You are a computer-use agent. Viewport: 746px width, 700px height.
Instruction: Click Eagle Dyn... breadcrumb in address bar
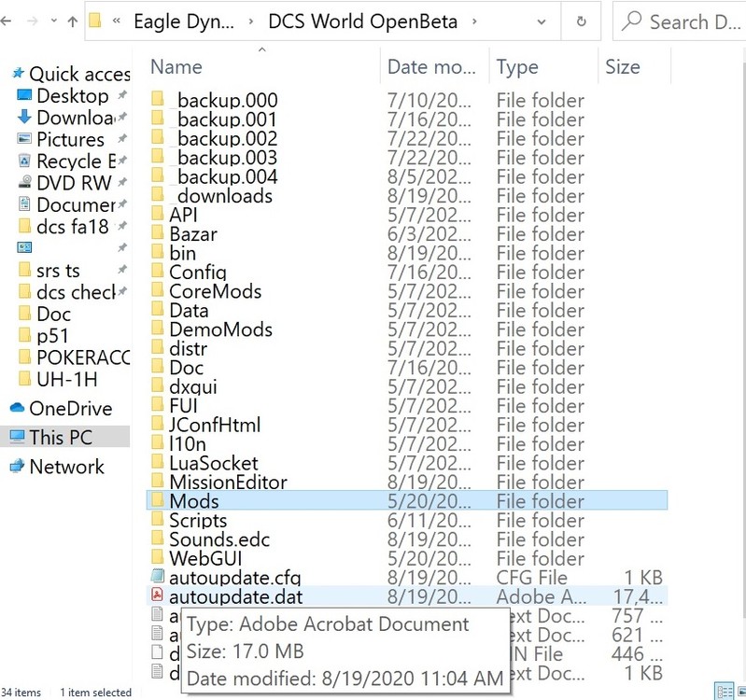pos(184,21)
